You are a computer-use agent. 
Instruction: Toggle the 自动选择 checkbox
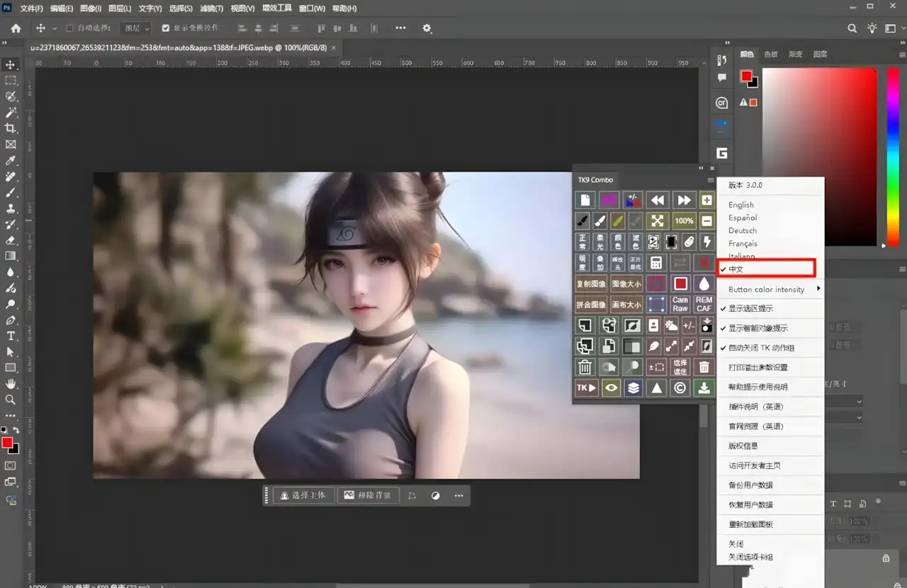(x=69, y=28)
